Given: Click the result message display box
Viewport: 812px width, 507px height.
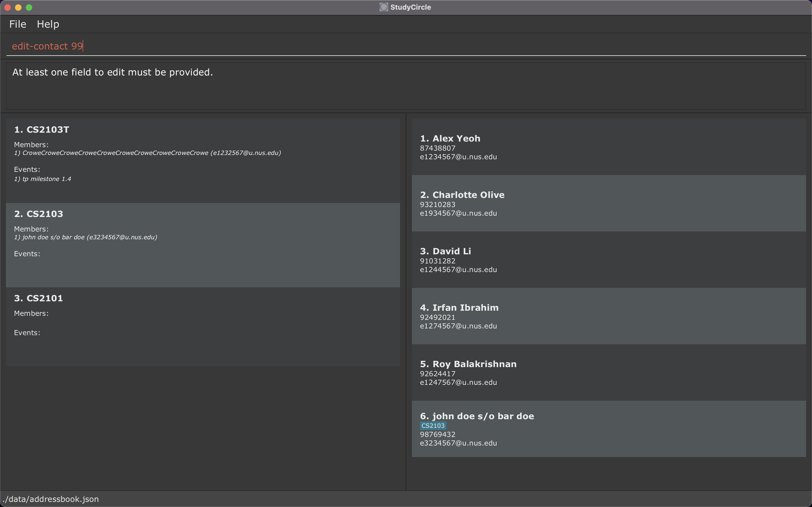Looking at the screenshot, I should pos(406,86).
